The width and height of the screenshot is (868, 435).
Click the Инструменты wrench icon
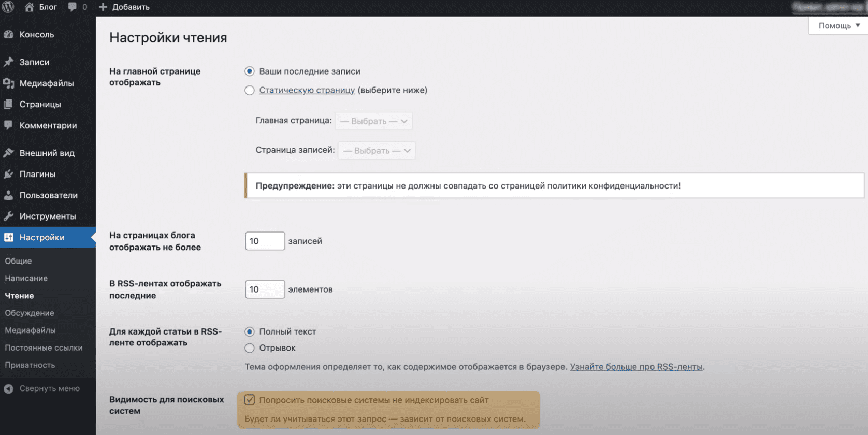(x=9, y=216)
